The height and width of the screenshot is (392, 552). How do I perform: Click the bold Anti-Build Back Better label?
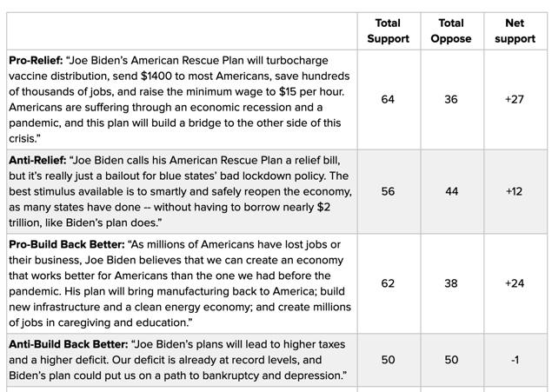pyautogui.click(x=69, y=344)
